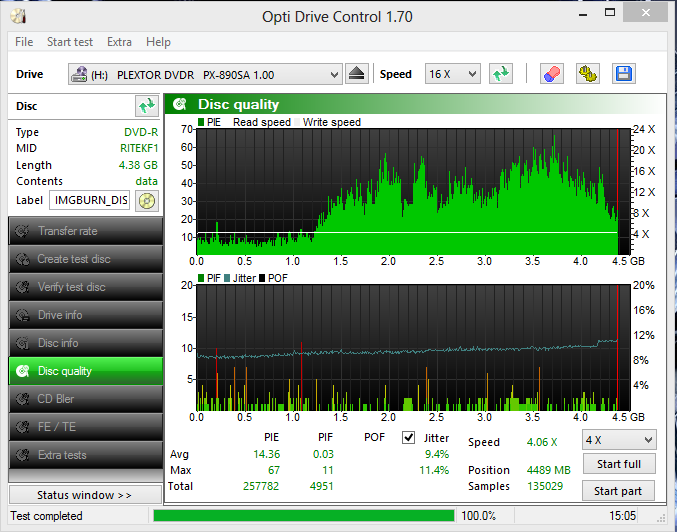Click the Label input field IMGBURN_DIS
This screenshot has width=677, height=532.
[x=89, y=200]
